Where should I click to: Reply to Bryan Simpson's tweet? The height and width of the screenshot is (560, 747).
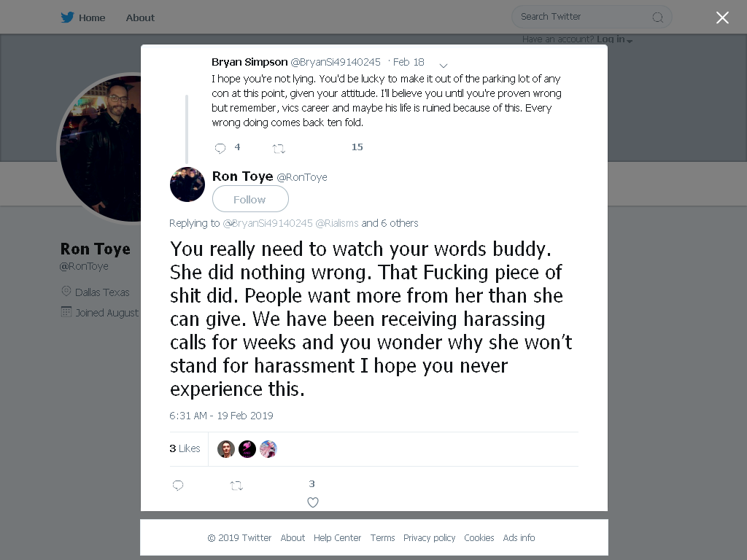click(x=220, y=148)
